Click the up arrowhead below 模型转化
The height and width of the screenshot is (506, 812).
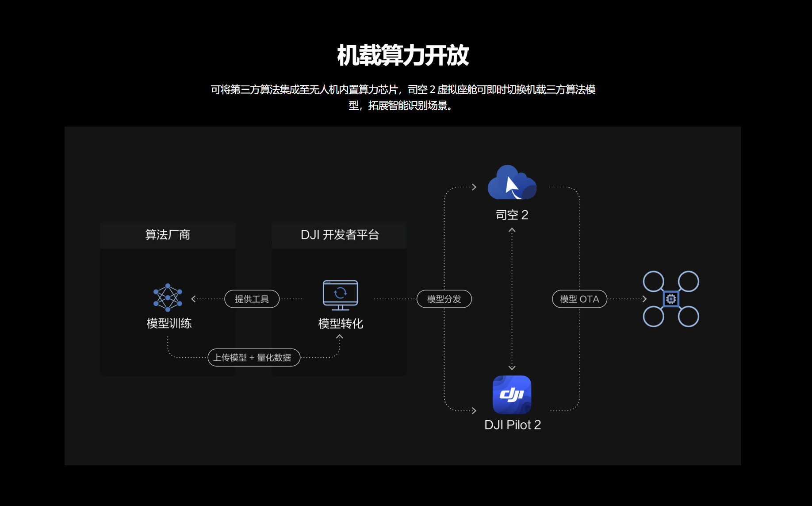(x=340, y=337)
